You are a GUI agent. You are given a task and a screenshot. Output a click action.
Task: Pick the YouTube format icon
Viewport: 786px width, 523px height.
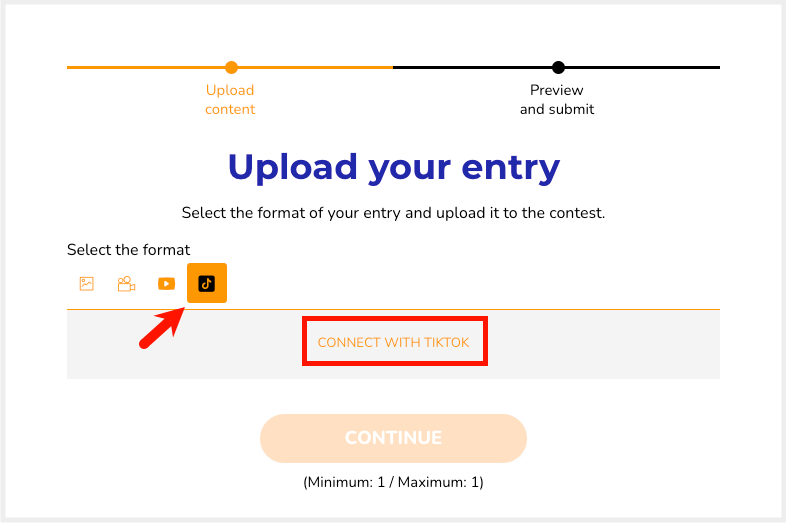coord(166,284)
